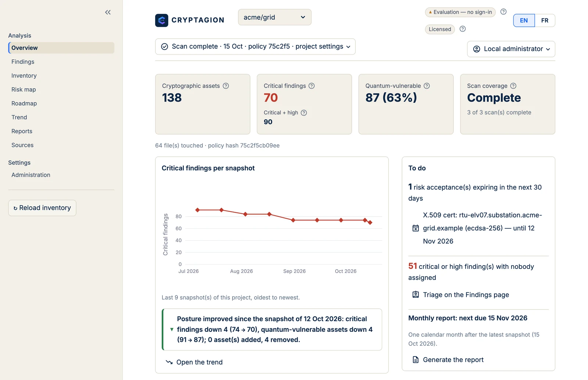Navigate to Risk map
The width and height of the screenshot is (588, 380).
point(24,89)
